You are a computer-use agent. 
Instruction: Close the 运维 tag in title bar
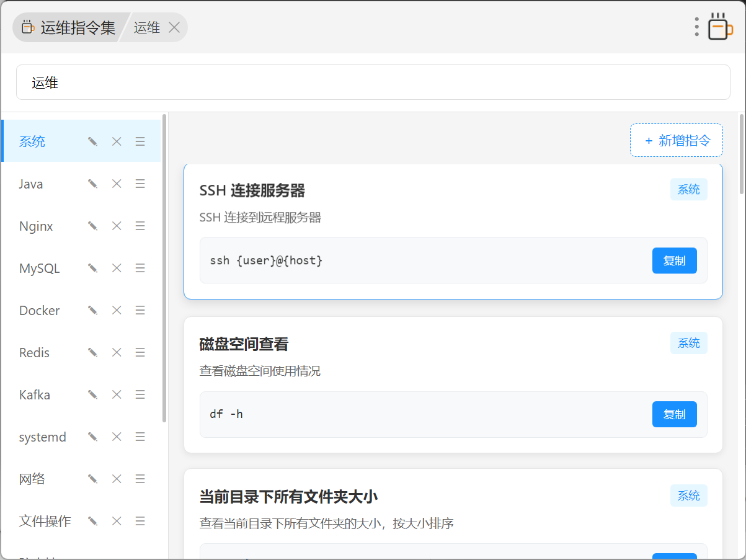(x=174, y=27)
